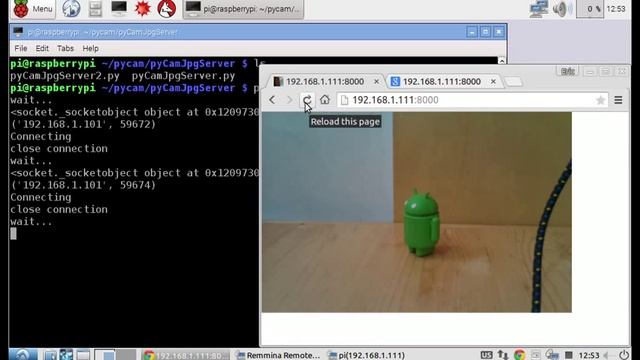640x360 pixels.
Task: Go to browser home page
Action: pyautogui.click(x=325, y=99)
